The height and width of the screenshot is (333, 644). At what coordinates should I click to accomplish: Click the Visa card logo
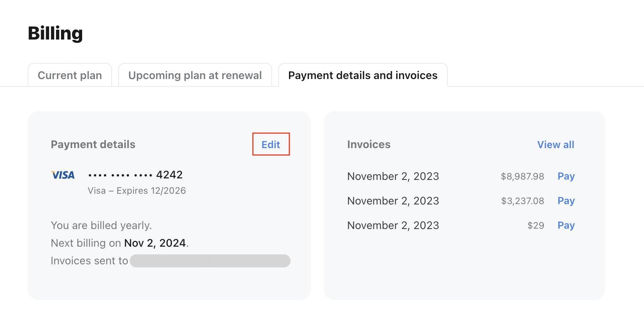(x=63, y=175)
